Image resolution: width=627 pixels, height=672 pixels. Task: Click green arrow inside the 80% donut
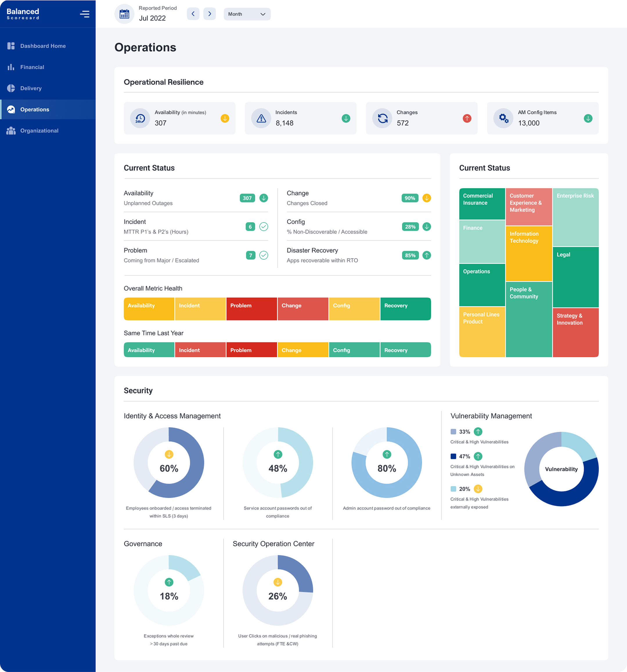tap(387, 454)
